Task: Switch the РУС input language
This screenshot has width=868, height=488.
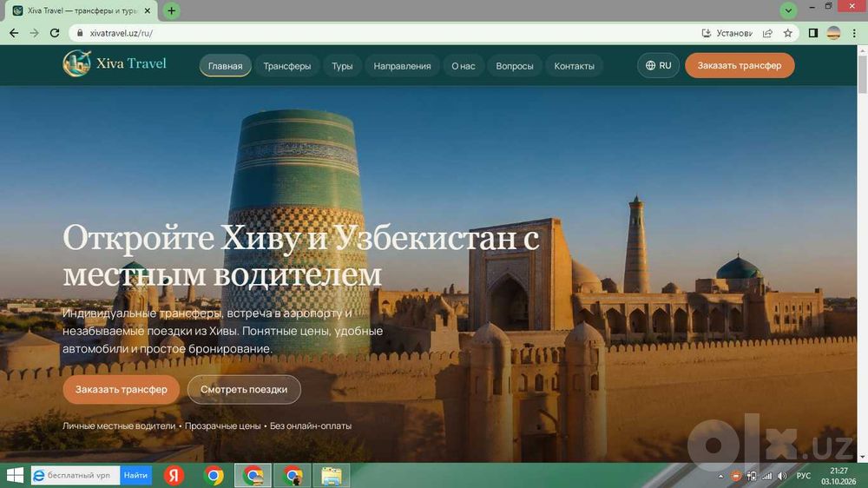Action: (x=803, y=476)
